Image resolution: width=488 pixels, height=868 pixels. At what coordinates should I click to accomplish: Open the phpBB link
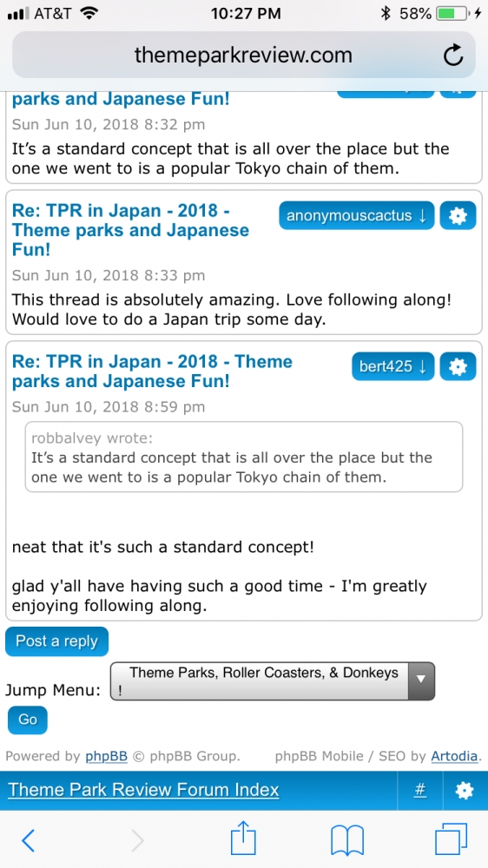point(106,756)
